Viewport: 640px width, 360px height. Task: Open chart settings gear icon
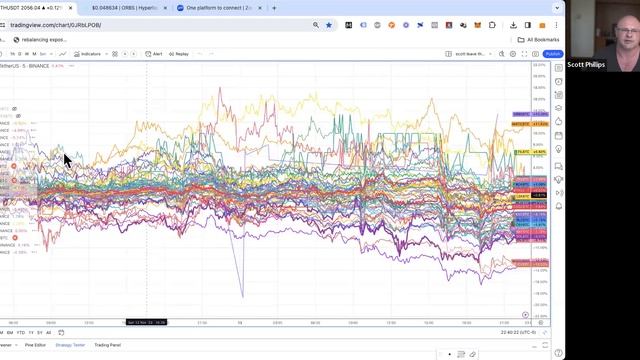(513, 54)
